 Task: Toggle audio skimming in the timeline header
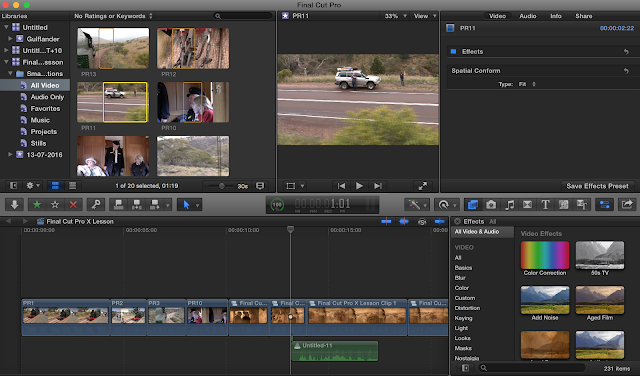tap(404, 222)
